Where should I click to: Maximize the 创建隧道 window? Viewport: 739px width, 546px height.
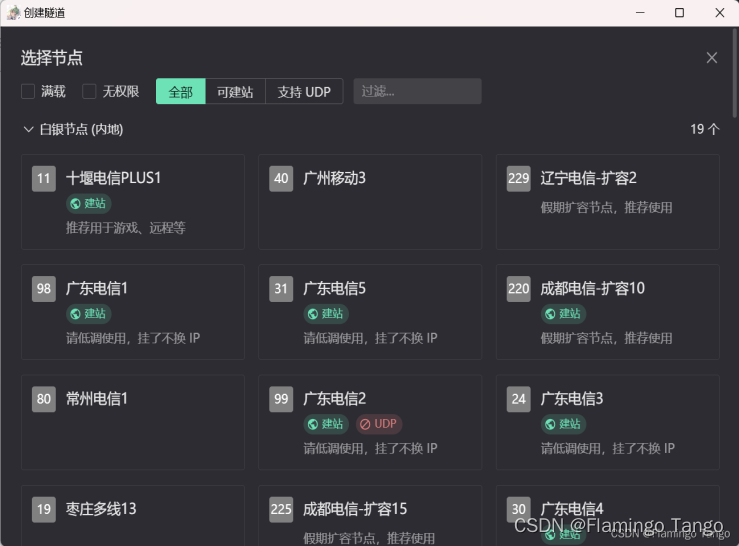(679, 13)
